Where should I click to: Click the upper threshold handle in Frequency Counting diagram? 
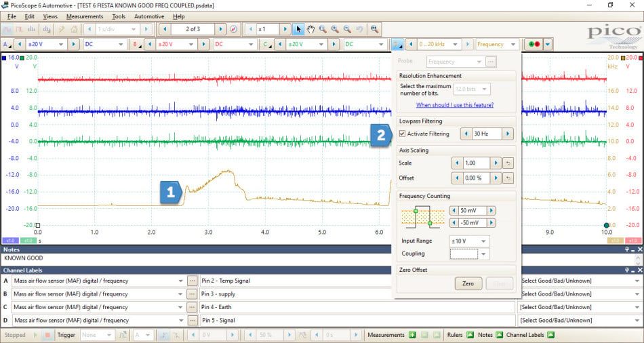[416, 211]
